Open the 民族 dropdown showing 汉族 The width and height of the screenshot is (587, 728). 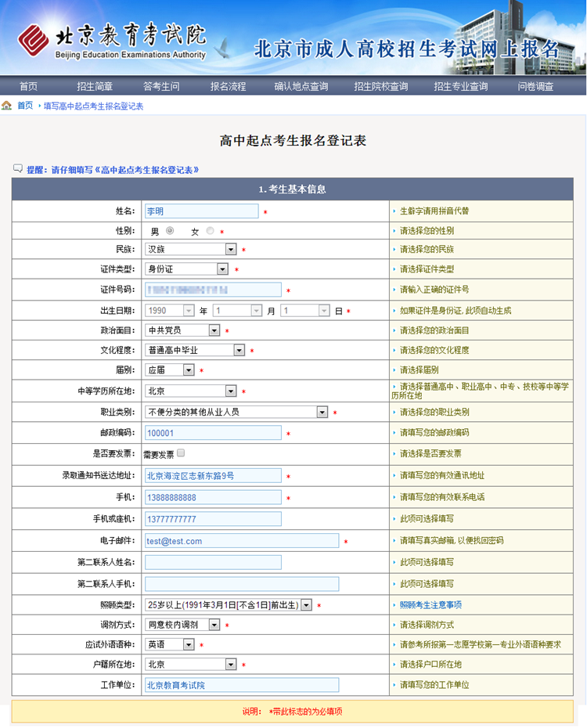click(191, 250)
